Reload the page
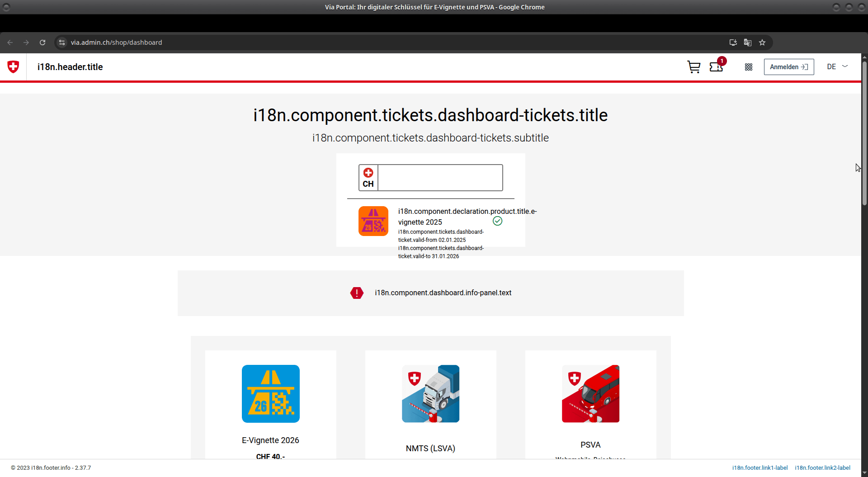868x477 pixels. (42, 43)
